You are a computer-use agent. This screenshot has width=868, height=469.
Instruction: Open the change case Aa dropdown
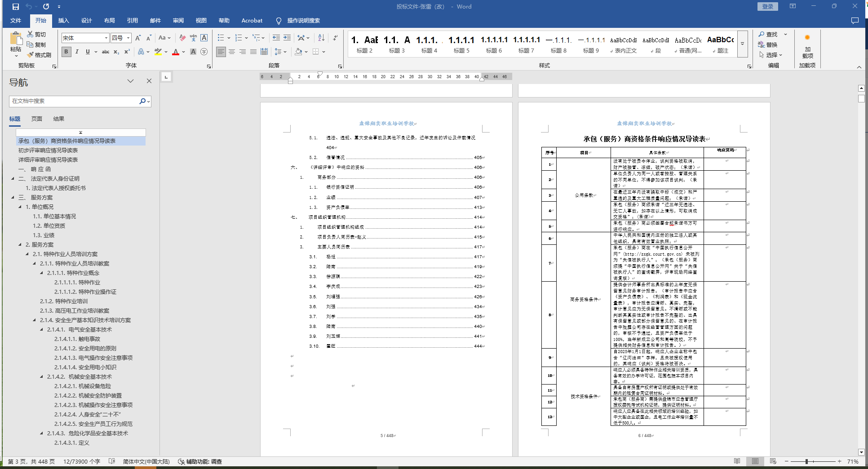164,38
